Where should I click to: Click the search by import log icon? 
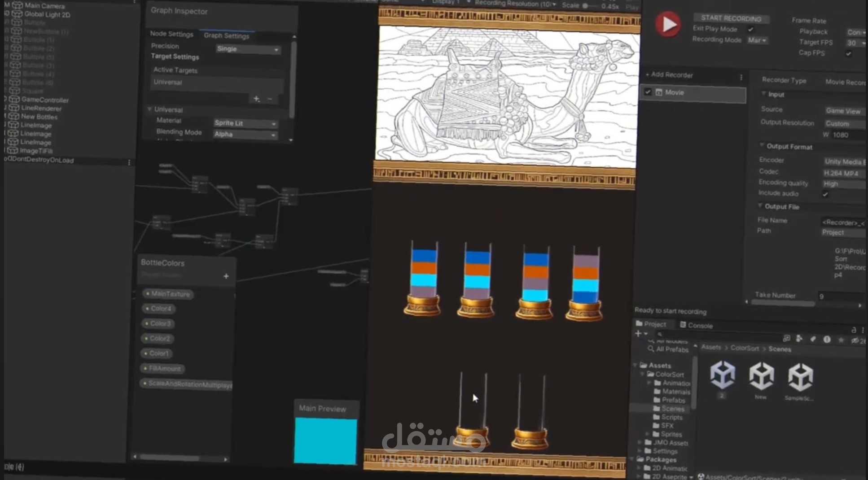(x=827, y=340)
